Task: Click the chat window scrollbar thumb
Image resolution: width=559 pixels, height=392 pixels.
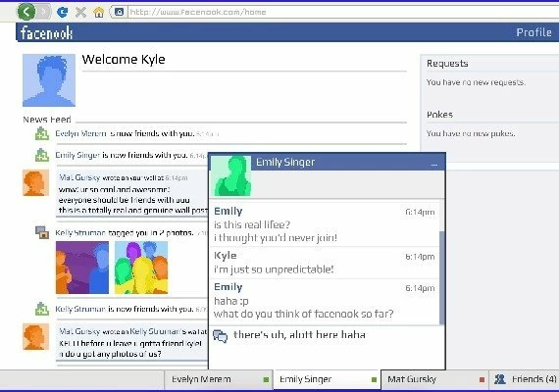Action: 442,278
